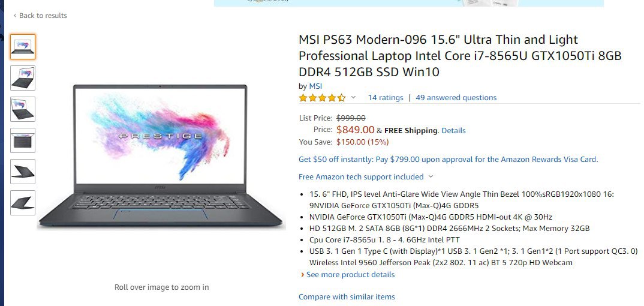
Task: Select the second angled laptop thumbnail
Action: (x=23, y=78)
